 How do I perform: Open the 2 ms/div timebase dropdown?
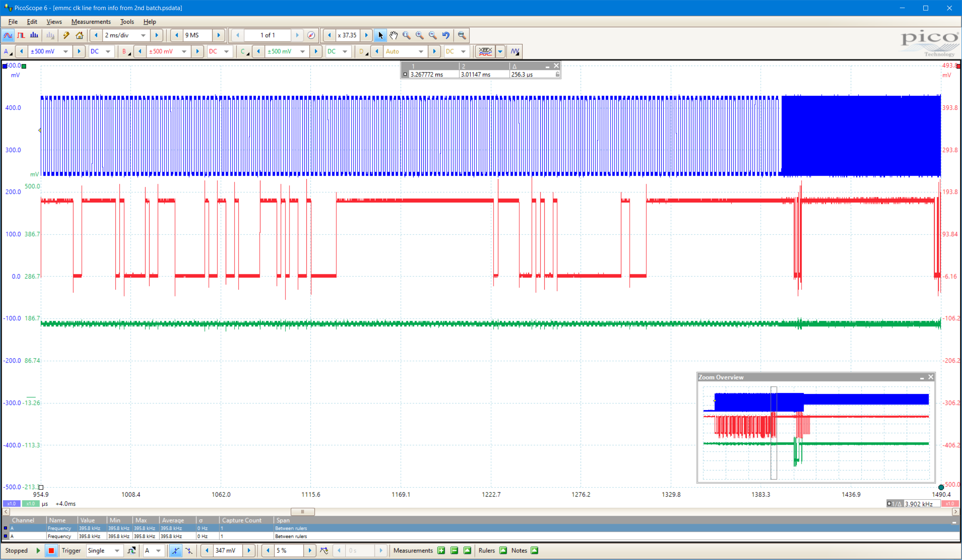click(143, 35)
